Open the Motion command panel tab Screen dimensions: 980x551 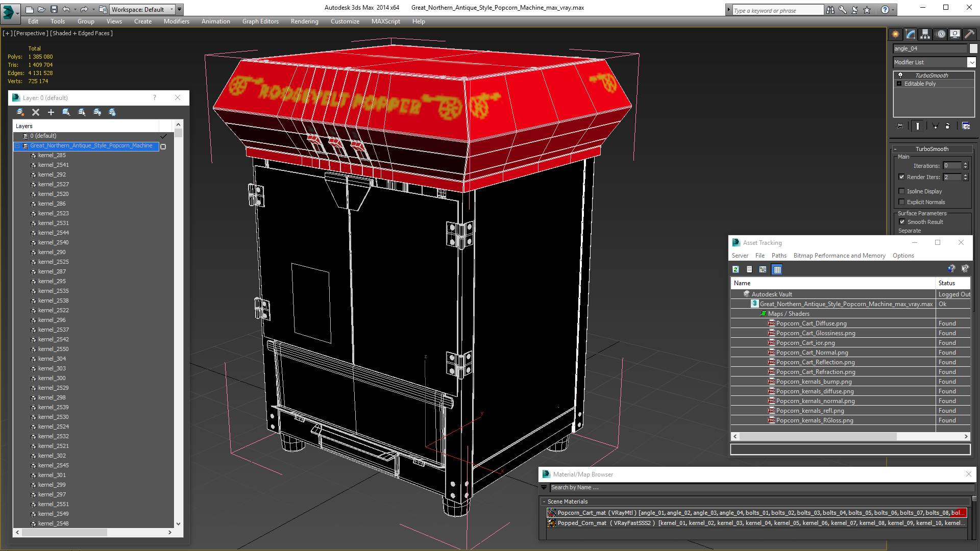click(x=941, y=34)
